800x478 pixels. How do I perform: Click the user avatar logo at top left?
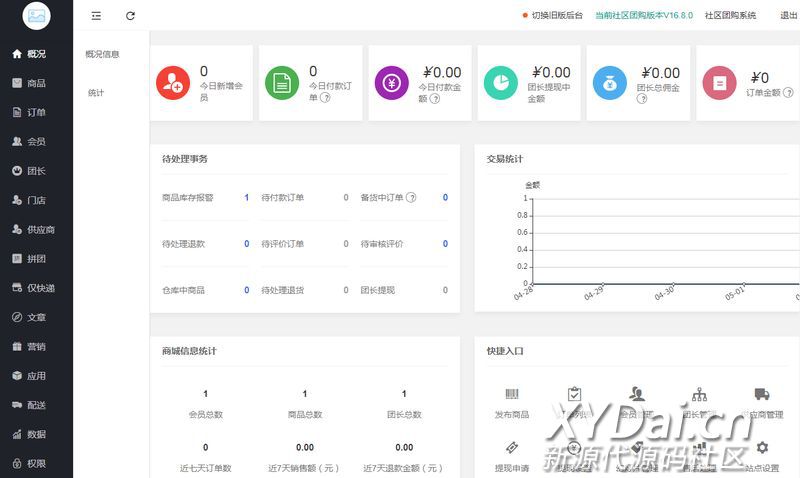click(36, 16)
